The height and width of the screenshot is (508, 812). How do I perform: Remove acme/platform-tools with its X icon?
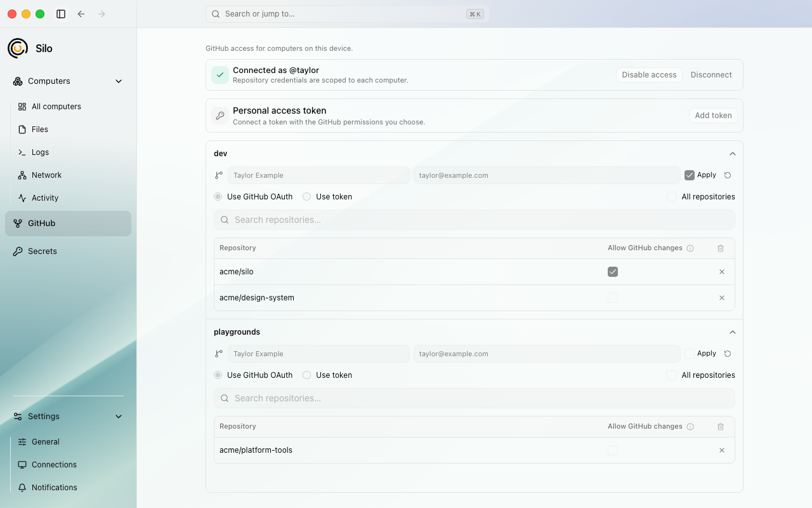[x=722, y=450]
